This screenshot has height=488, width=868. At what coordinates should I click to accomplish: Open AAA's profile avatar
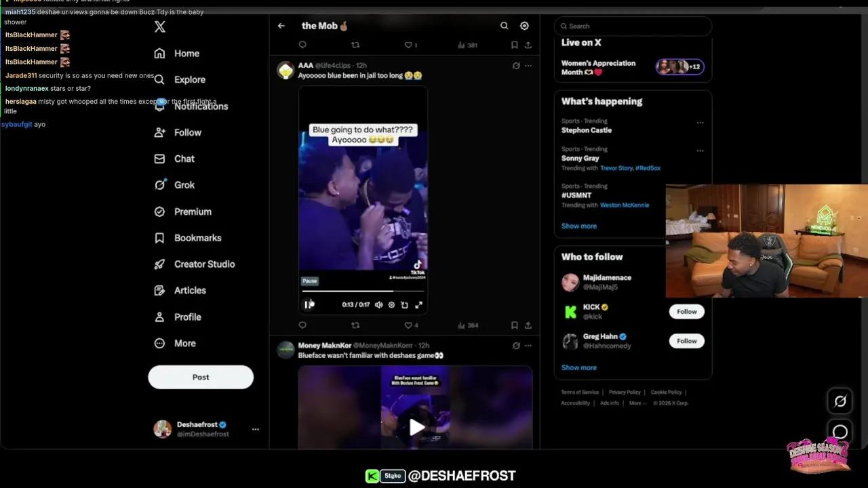[x=285, y=70]
